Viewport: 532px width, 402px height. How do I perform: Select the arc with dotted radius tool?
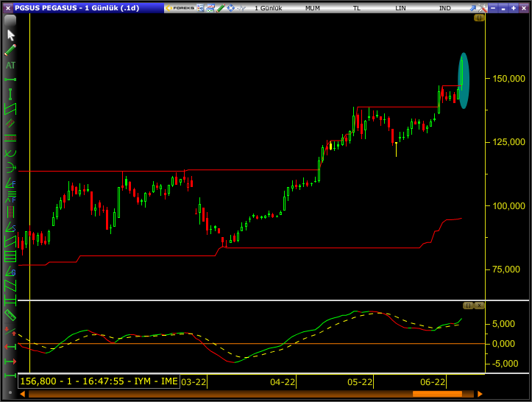(x=10, y=168)
